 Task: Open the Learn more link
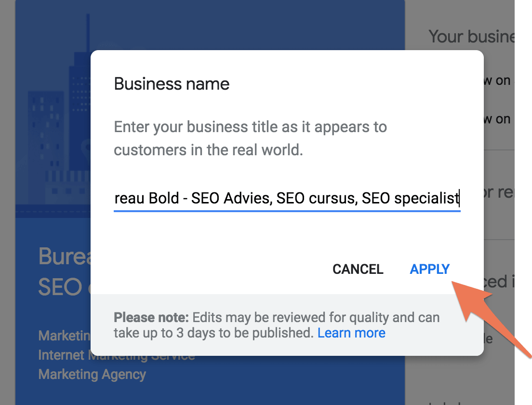click(351, 333)
